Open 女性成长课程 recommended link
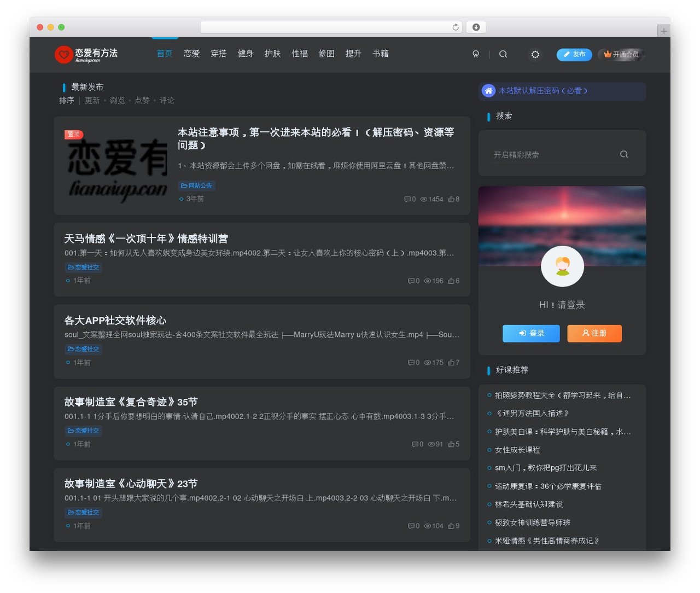Viewport: 700px width, 593px height. click(517, 450)
